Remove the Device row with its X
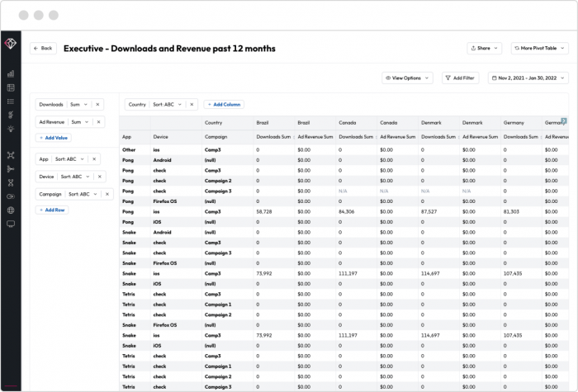The image size is (578, 392). [x=100, y=177]
